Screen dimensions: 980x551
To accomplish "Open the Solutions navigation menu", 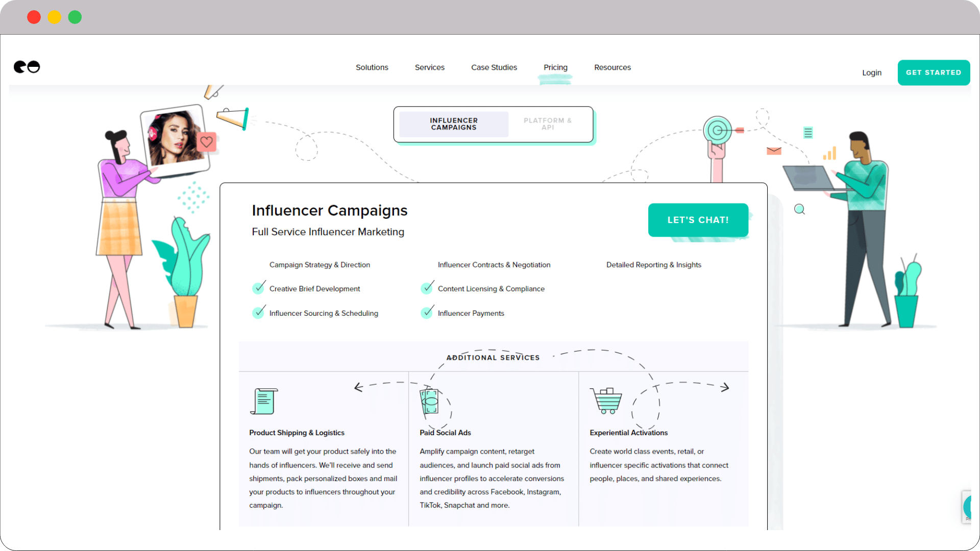I will (372, 67).
